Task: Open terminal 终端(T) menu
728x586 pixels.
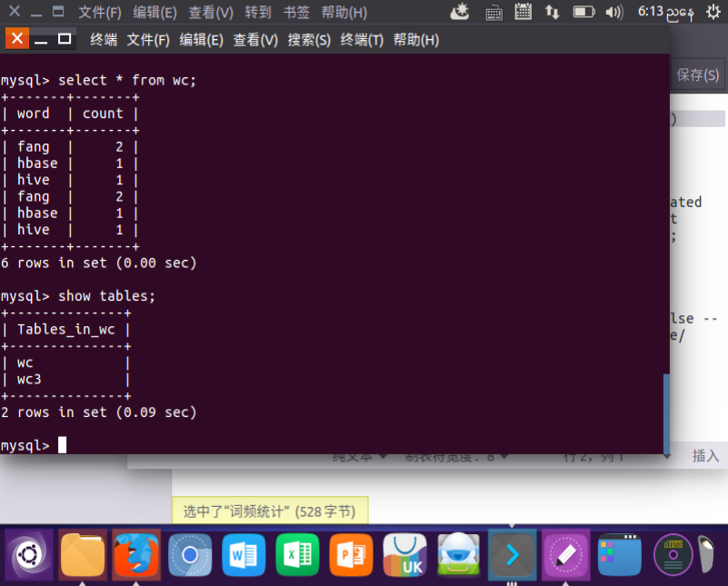Action: click(x=362, y=40)
